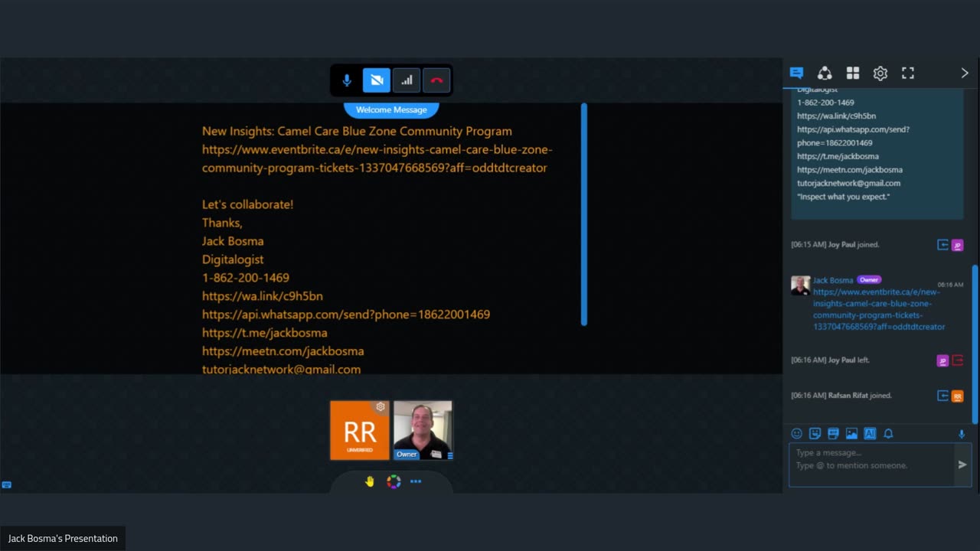Select the Owner video thumbnail
The height and width of the screenshot is (551, 980).
coord(423,430)
